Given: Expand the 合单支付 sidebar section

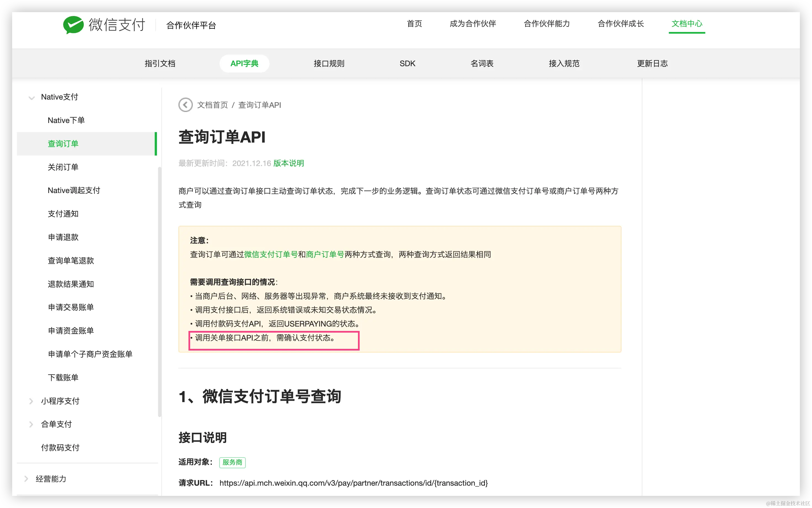Looking at the screenshot, I should (x=31, y=424).
